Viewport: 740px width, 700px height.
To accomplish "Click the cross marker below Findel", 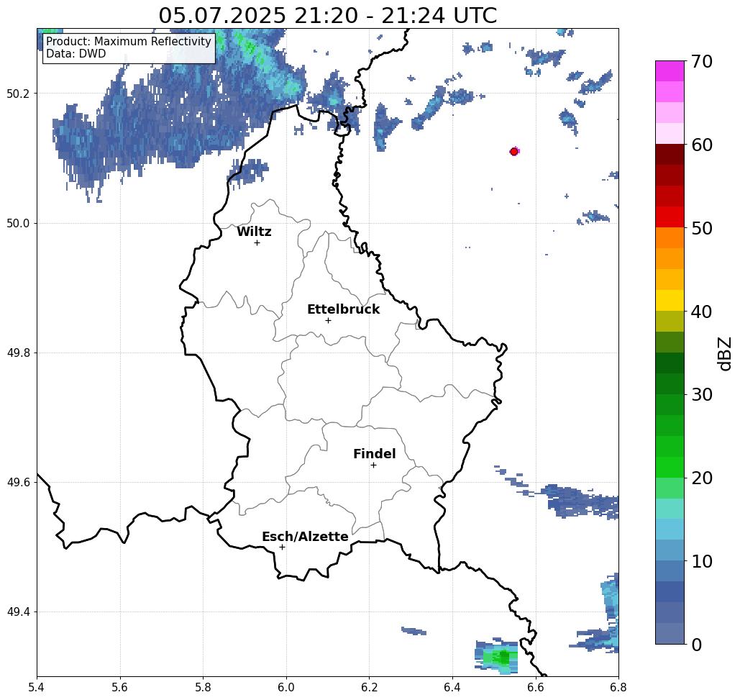I will click(373, 465).
